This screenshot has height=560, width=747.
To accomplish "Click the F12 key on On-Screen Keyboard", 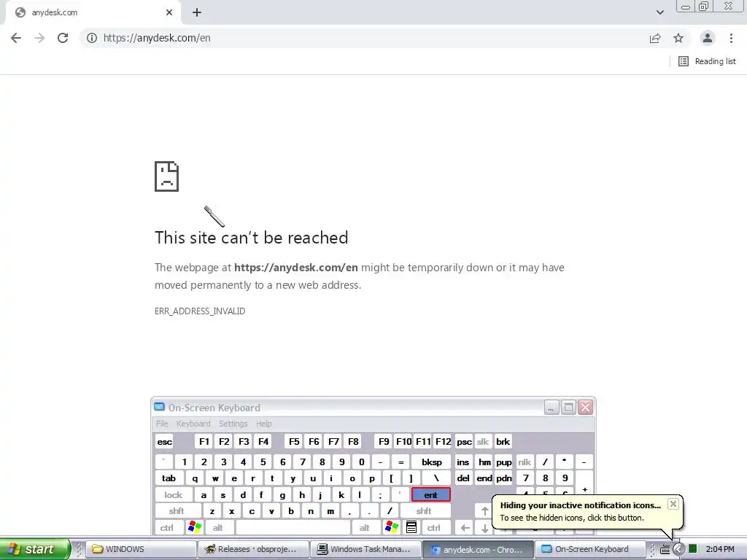I will point(443,442).
